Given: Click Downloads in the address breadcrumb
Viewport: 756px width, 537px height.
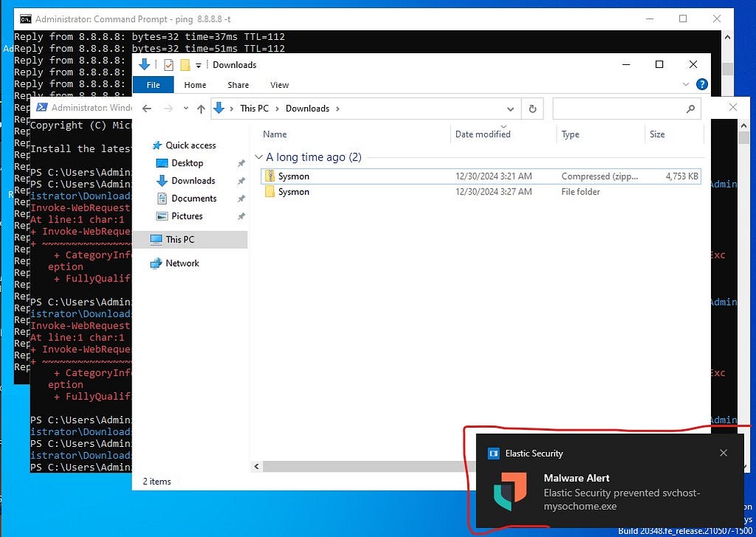Looking at the screenshot, I should [307, 109].
